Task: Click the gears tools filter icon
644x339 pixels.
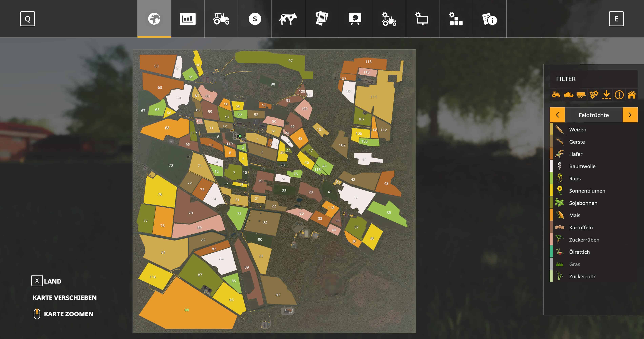Action: tap(594, 95)
